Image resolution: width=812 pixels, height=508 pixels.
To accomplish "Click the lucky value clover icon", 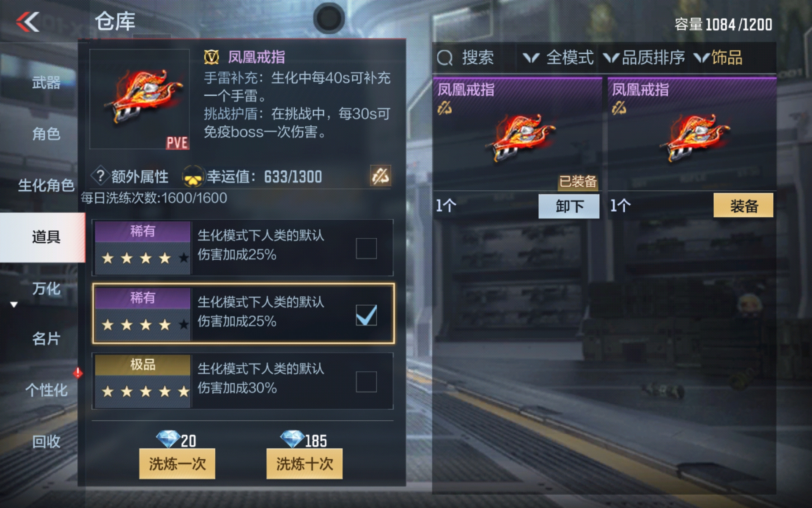I will [x=193, y=177].
